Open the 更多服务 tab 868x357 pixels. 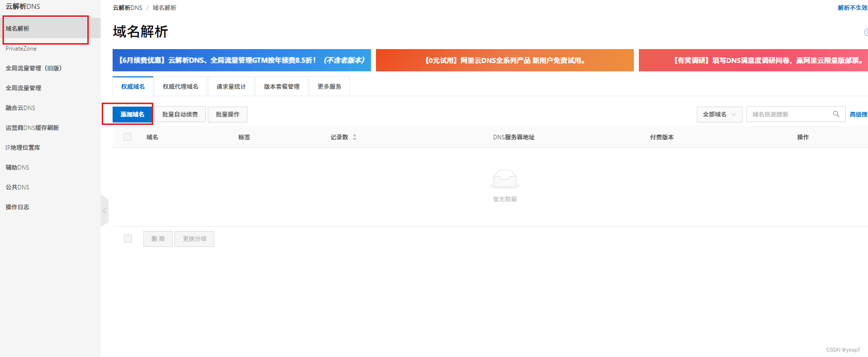(x=329, y=86)
